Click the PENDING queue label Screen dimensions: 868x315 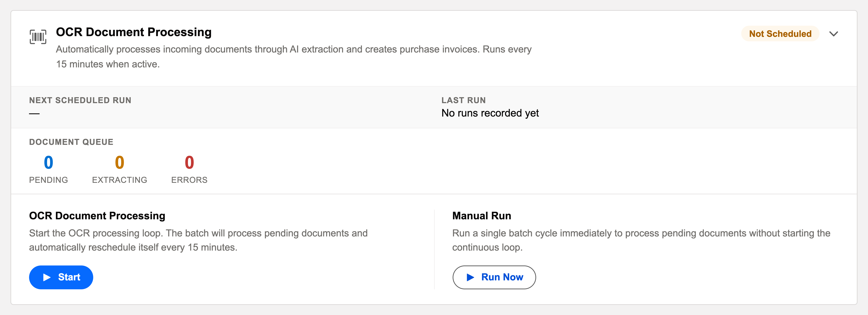[48, 180]
